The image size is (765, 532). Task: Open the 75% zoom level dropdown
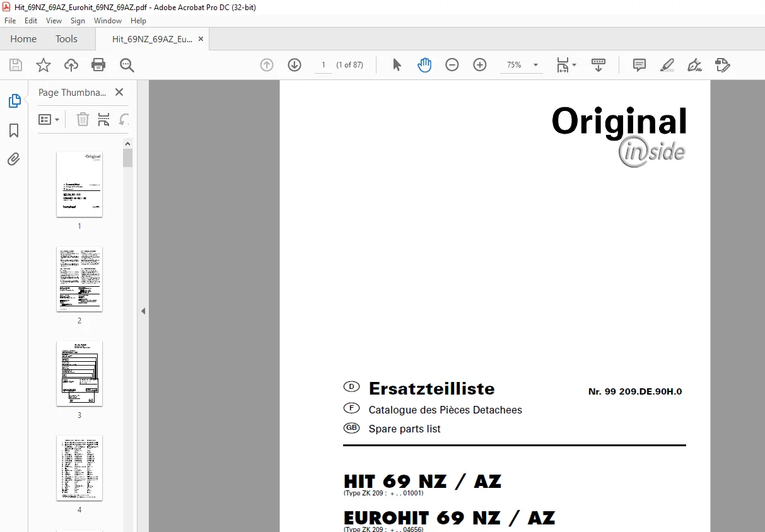[521, 65]
